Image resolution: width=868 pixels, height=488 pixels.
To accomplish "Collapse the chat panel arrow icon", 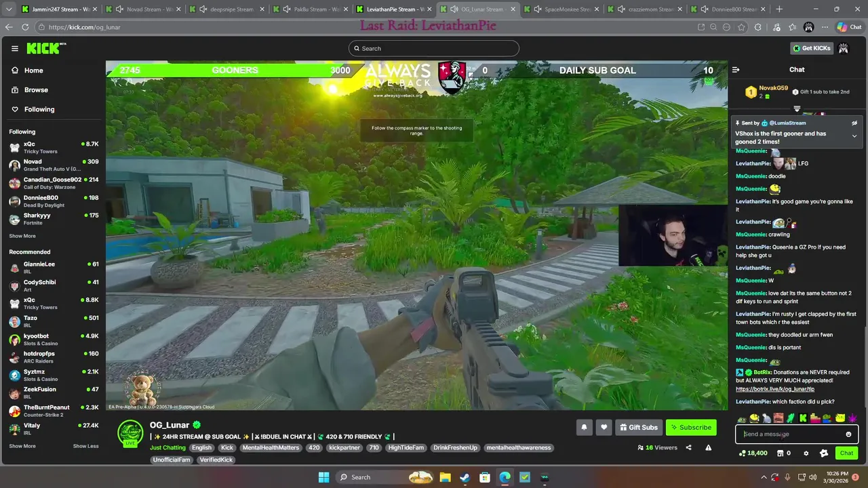I will pyautogui.click(x=736, y=70).
